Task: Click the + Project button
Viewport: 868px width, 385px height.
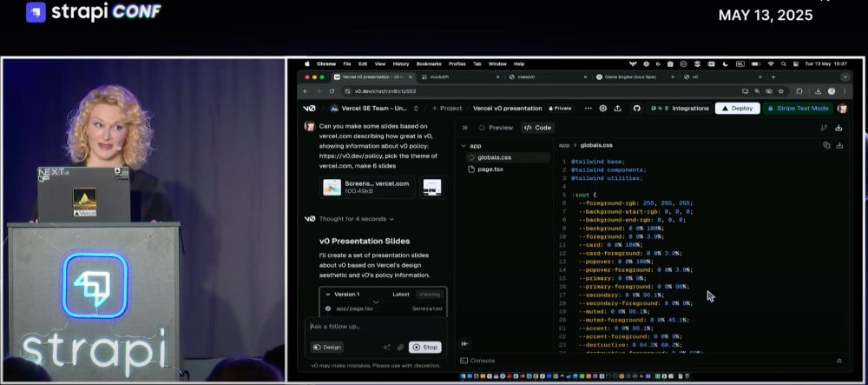Action: (x=447, y=109)
